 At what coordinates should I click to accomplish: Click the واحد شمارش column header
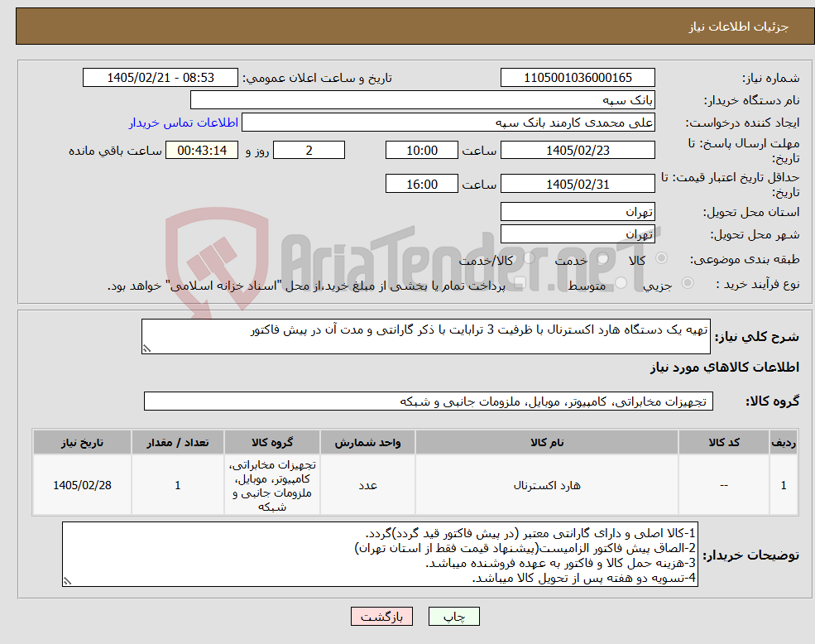coord(367,443)
